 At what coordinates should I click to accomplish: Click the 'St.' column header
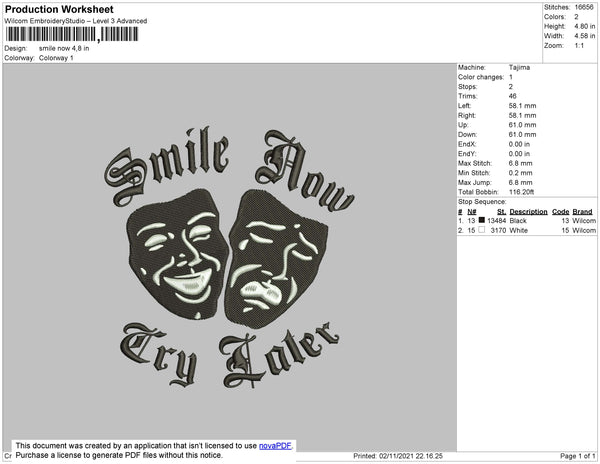click(x=501, y=212)
